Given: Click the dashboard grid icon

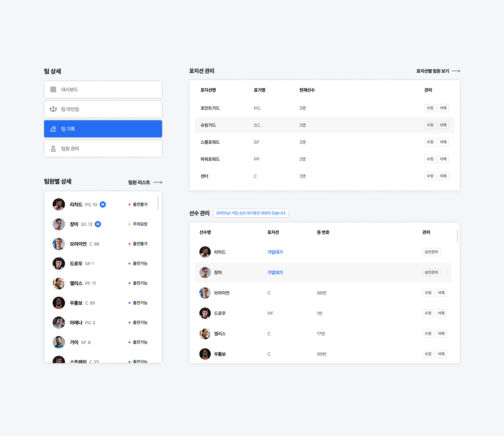Looking at the screenshot, I should [53, 89].
